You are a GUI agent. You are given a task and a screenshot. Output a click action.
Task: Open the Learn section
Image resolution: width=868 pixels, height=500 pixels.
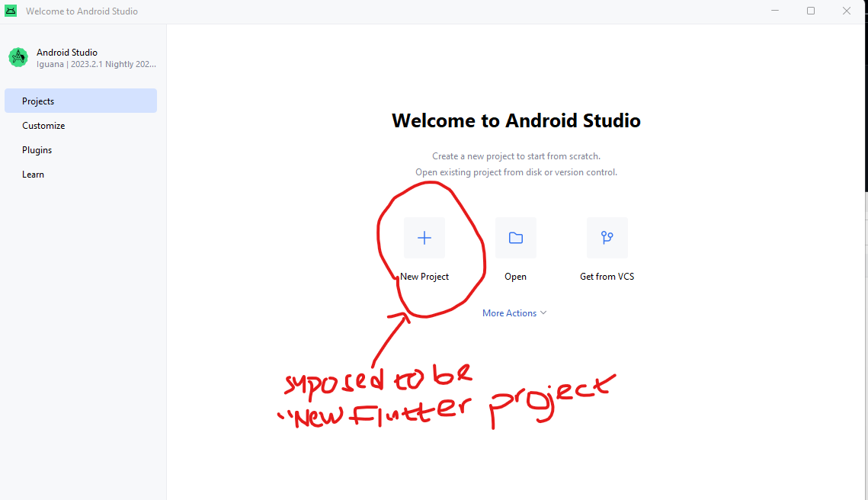(x=33, y=174)
